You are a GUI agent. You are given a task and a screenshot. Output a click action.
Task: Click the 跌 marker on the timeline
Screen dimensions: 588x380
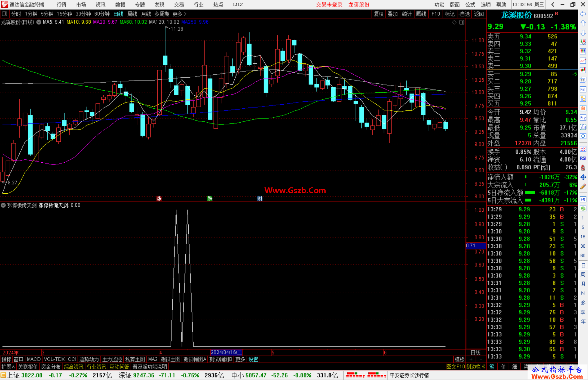pyautogui.click(x=210, y=198)
